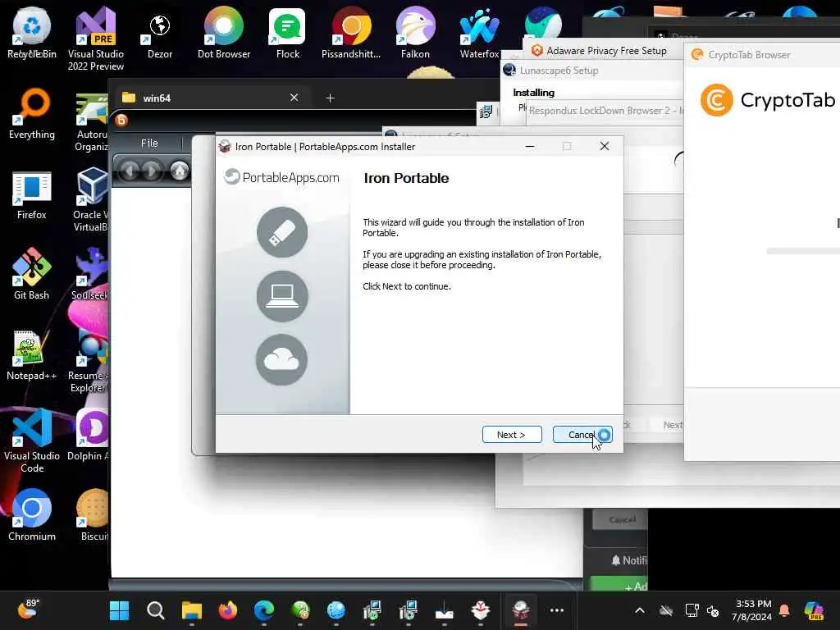Close the Iron Portable installer window
Screen dimensions: 840x630
(x=605, y=146)
